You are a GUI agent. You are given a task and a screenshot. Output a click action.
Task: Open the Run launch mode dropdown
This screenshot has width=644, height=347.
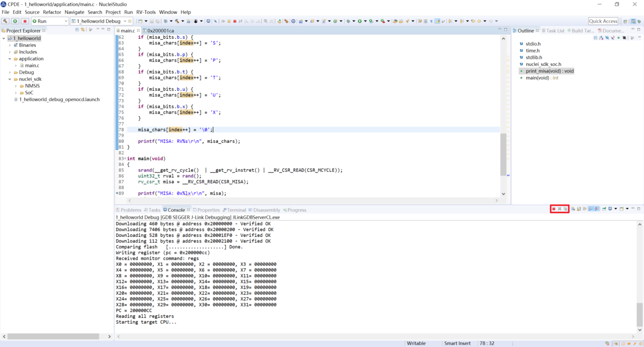click(65, 21)
